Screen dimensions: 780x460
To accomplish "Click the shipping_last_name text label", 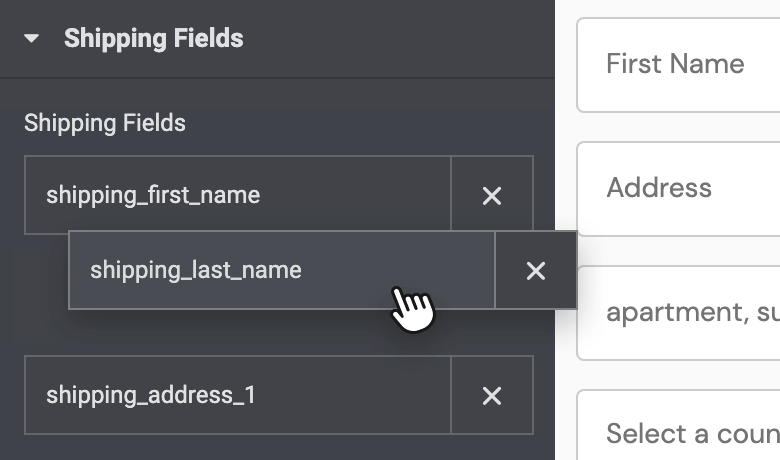I will point(195,271).
